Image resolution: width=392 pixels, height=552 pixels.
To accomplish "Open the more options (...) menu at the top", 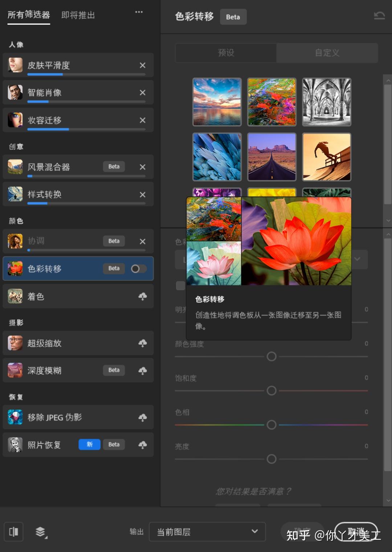I will click(139, 12).
